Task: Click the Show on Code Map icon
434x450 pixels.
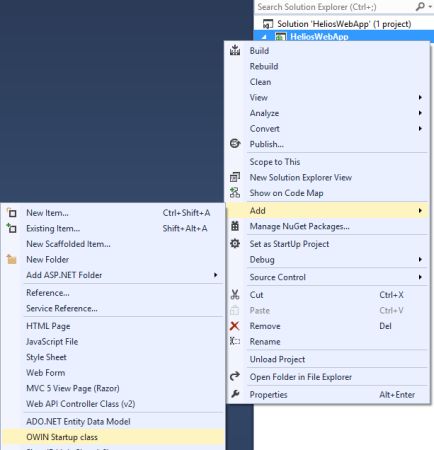Action: (x=235, y=193)
